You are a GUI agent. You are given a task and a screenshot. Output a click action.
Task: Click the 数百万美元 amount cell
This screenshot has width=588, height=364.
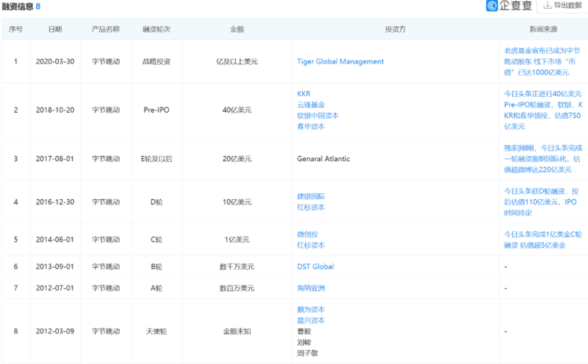click(x=237, y=288)
